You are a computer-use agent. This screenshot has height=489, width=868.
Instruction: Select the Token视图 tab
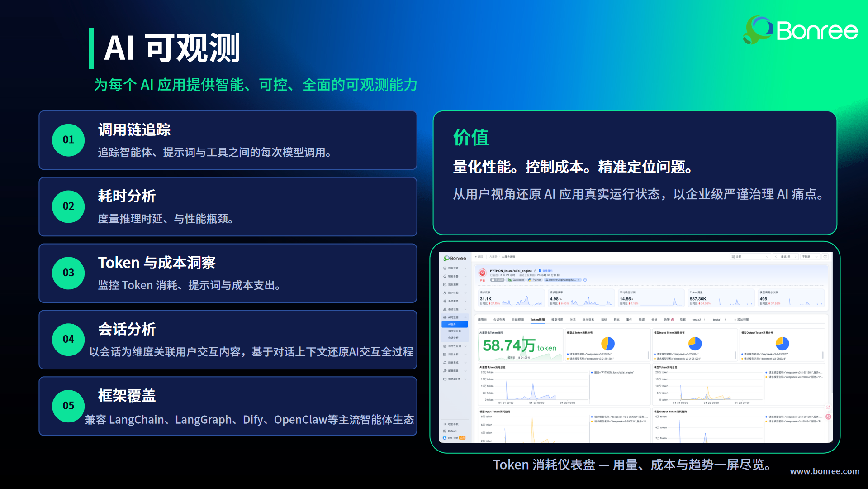point(537,320)
